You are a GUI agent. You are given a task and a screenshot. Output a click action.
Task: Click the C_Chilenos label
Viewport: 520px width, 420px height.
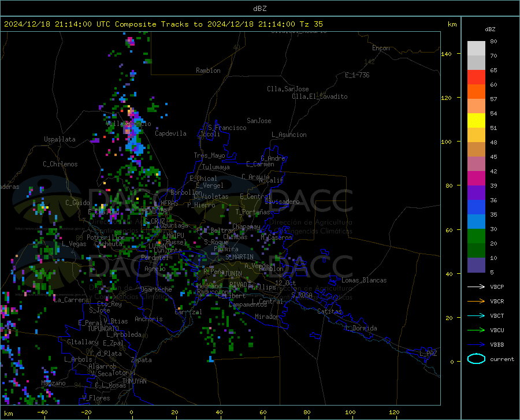(60, 164)
